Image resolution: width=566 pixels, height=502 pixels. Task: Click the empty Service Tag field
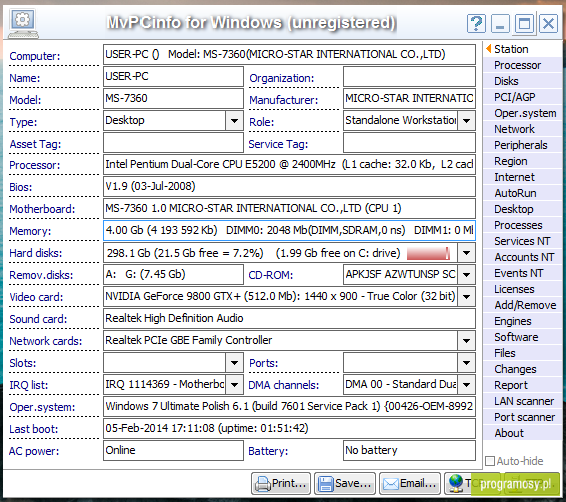coord(409,143)
